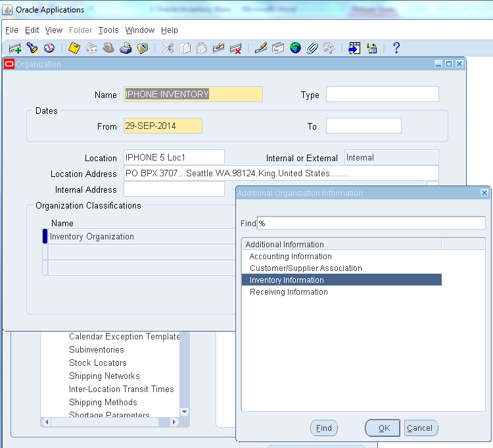Open Shipping Networks in the navigator list
This screenshot has width=493, height=448.
pos(105,376)
